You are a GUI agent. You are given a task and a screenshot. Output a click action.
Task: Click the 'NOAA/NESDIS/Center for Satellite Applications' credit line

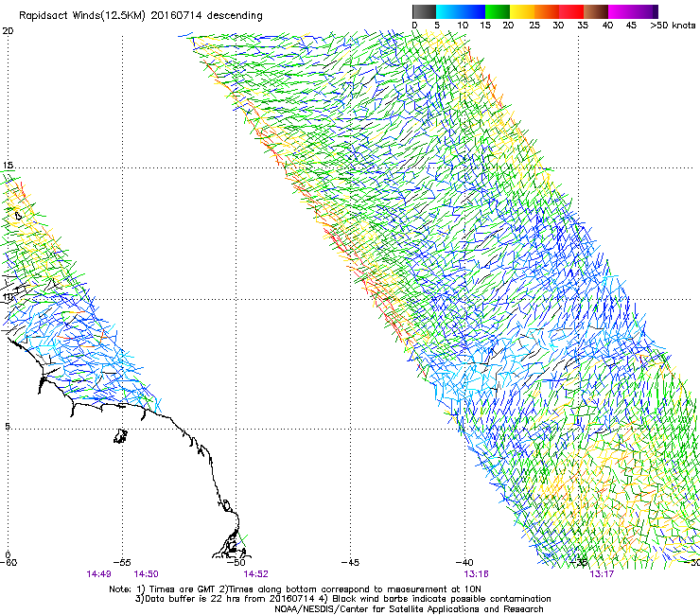pos(409,609)
